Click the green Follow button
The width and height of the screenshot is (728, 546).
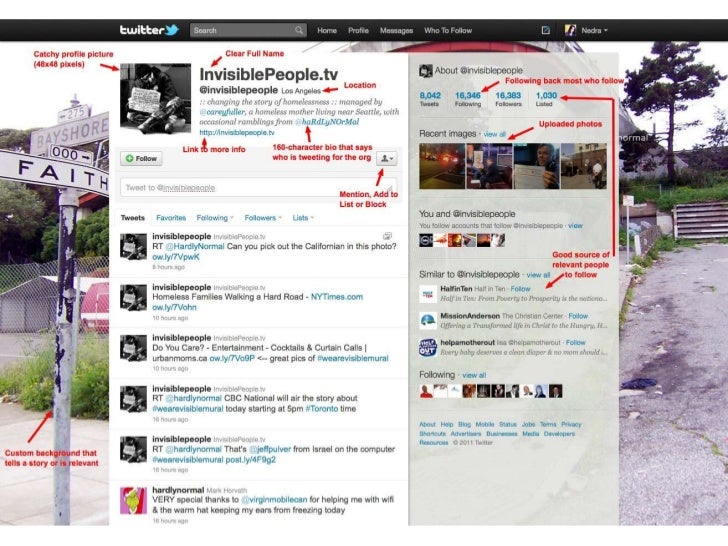[142, 158]
